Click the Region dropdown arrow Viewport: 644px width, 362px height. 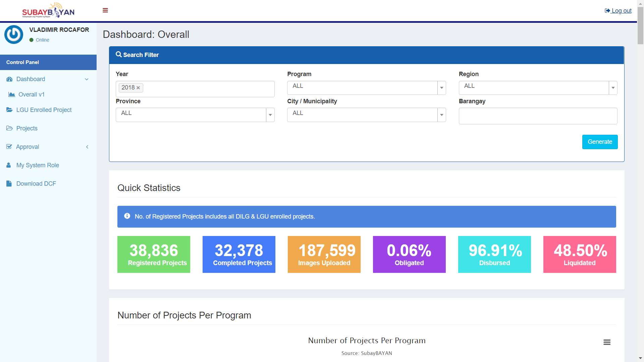tap(613, 88)
